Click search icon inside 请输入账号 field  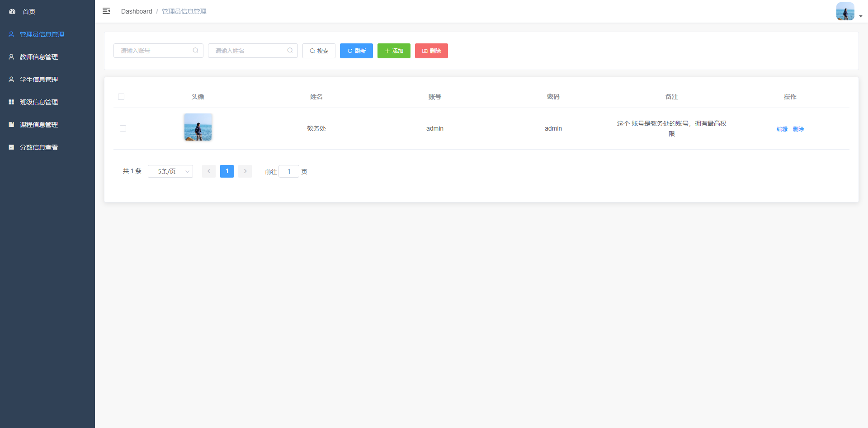195,51
